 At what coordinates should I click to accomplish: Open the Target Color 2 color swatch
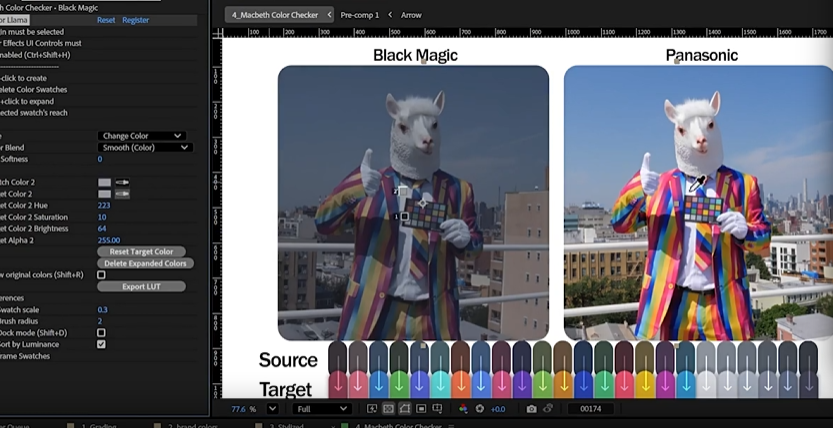(x=105, y=194)
